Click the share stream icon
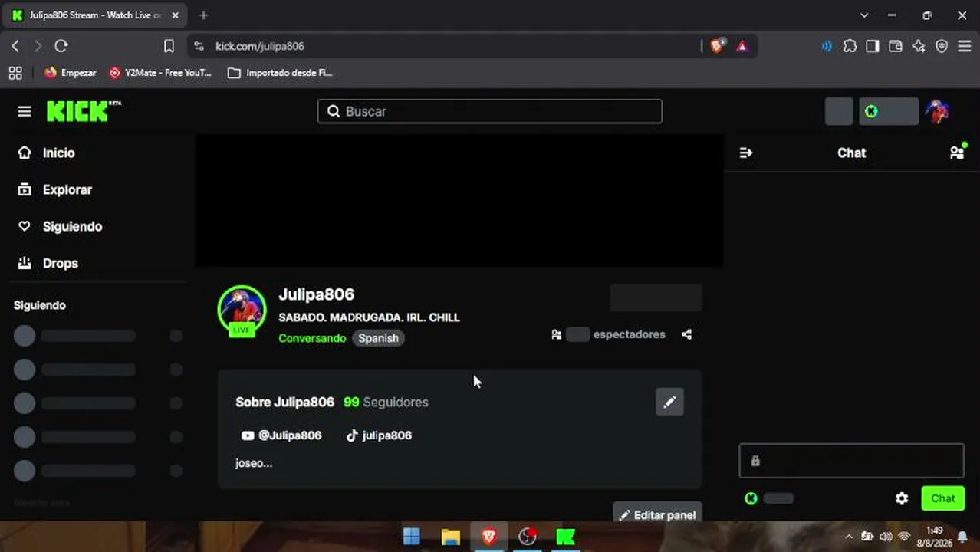The image size is (980, 552). click(686, 334)
